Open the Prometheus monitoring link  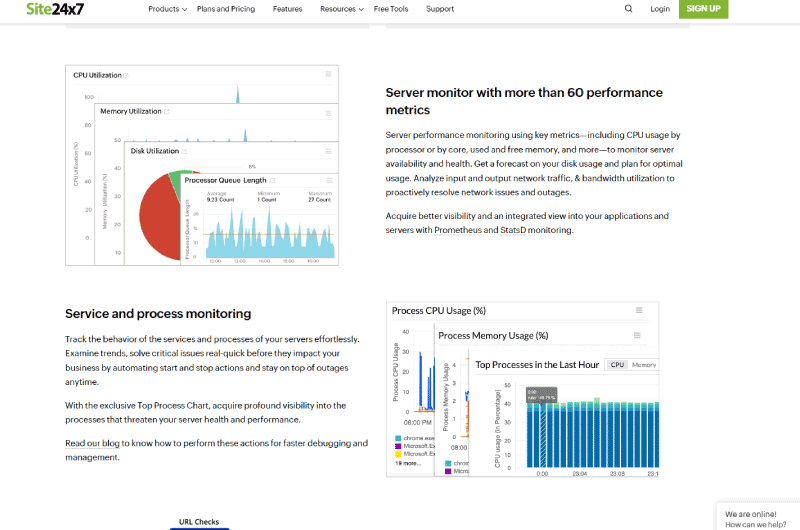[x=458, y=230]
